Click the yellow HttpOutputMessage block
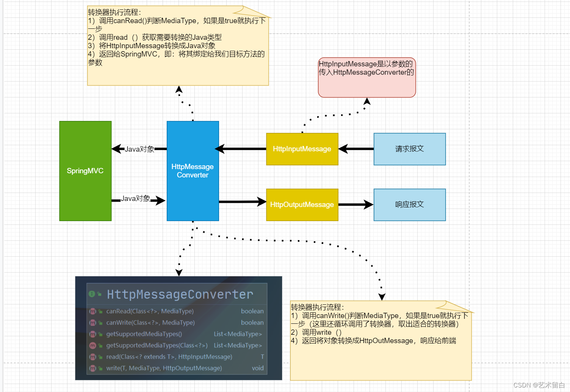 (x=302, y=205)
